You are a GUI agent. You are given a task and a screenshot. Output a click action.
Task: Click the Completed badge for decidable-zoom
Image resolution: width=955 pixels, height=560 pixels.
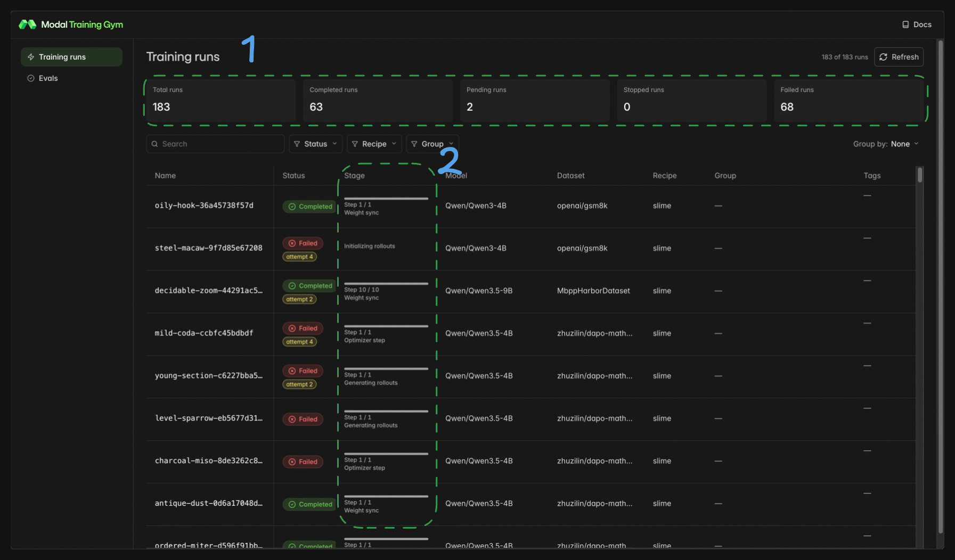[x=310, y=286]
